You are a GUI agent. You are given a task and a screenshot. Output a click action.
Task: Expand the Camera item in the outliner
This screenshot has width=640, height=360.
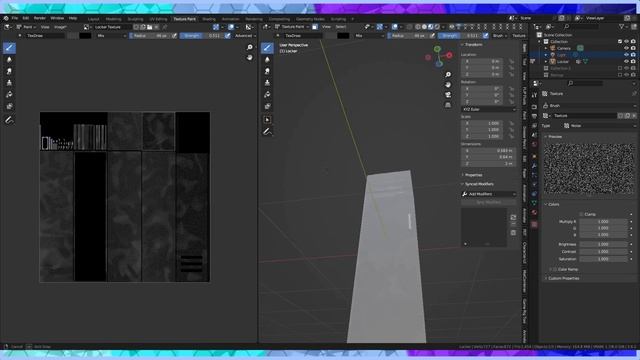point(547,48)
